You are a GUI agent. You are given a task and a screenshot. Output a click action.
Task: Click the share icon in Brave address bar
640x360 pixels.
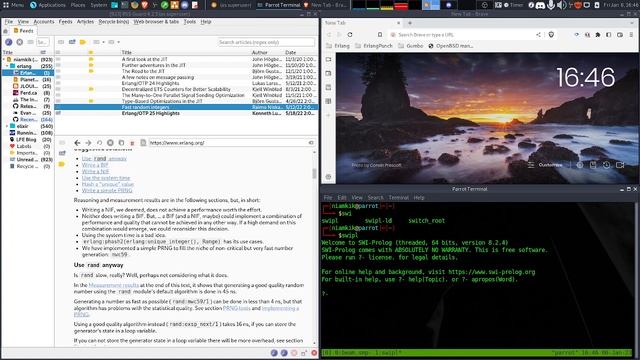538,35
